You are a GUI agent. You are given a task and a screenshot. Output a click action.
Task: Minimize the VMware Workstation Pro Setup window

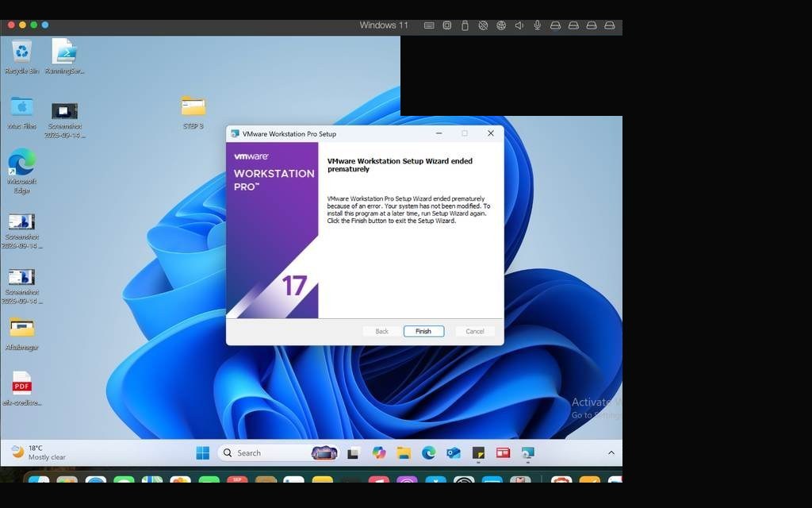pyautogui.click(x=439, y=133)
